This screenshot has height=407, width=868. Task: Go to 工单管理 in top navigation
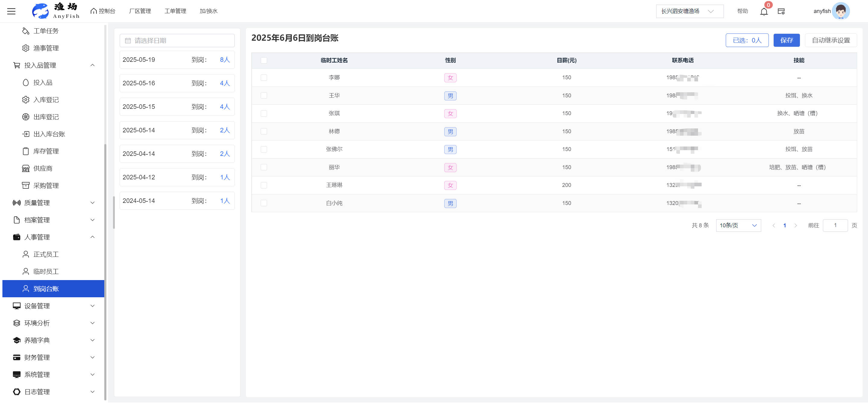[175, 11]
